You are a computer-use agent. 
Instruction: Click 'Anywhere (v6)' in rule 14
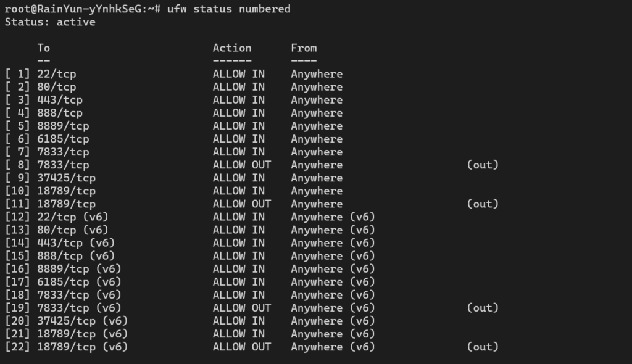coord(333,242)
